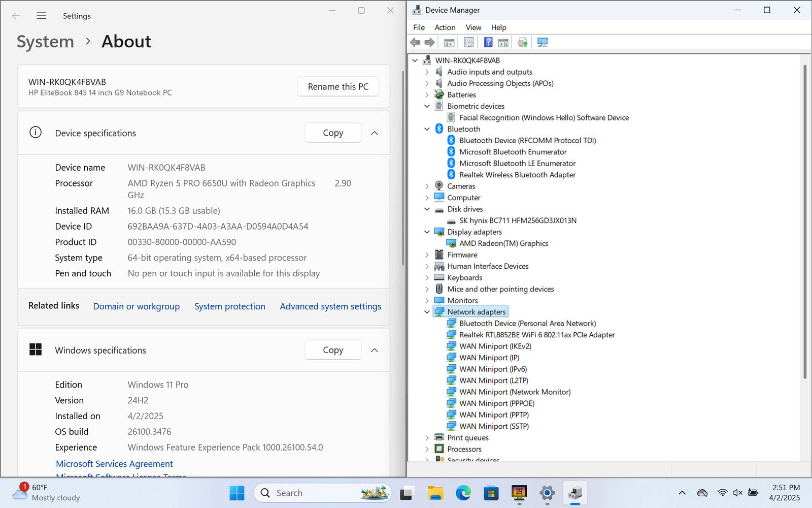The image size is (812, 508).
Task: Select Realtek RTL8852BE WiFi 6 adapter
Action: pyautogui.click(x=537, y=335)
